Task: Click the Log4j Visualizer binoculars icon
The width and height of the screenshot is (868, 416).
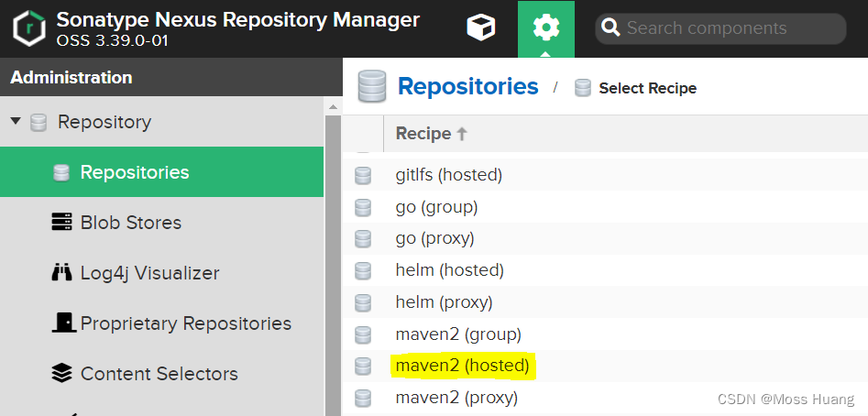Action: (x=62, y=272)
